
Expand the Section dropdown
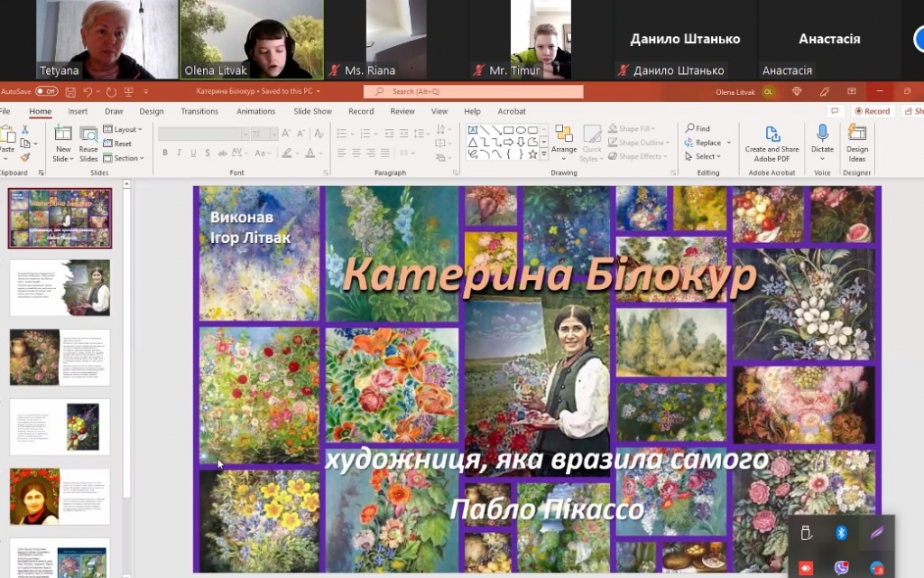[124, 158]
